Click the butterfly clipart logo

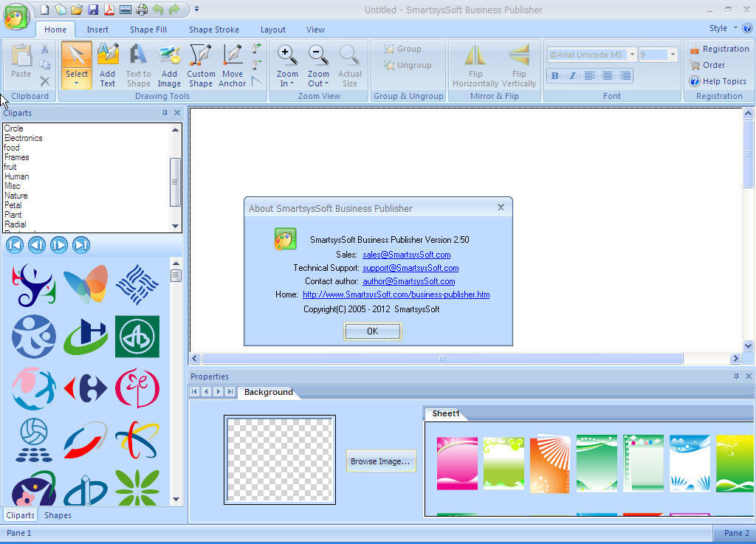click(86, 284)
